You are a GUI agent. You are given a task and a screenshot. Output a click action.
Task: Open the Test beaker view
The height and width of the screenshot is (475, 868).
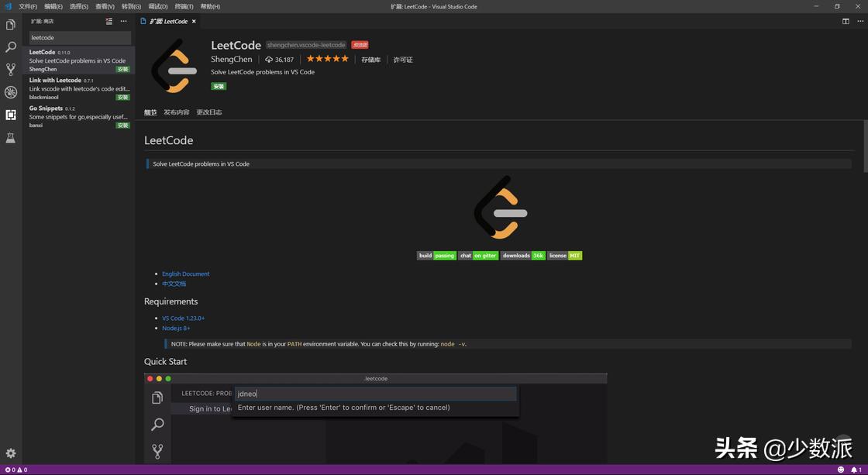click(11, 138)
